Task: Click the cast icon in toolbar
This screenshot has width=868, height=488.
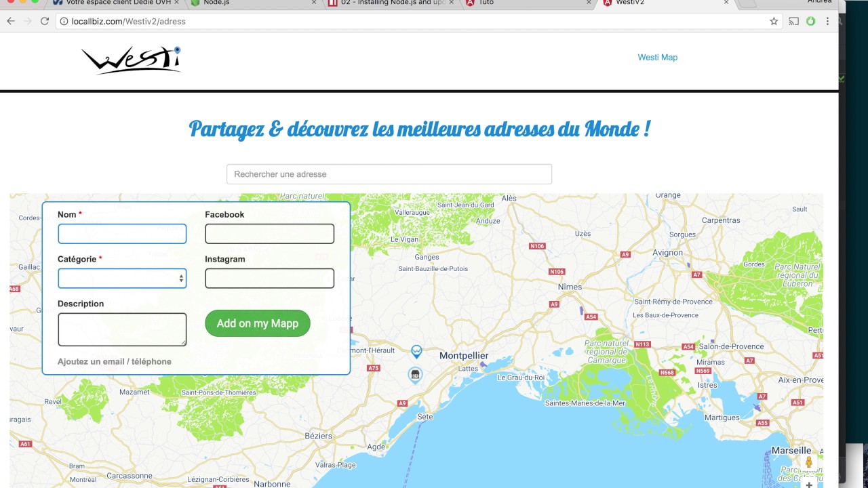Action: 793,21
